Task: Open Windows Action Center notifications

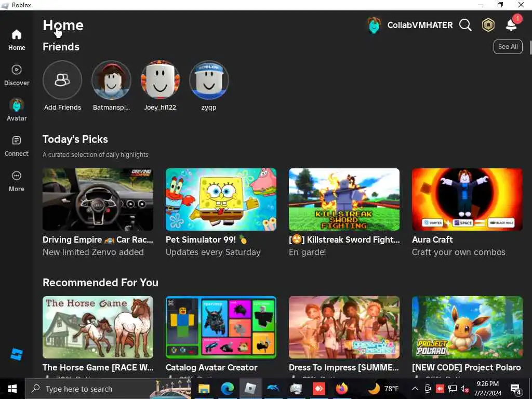Action: click(x=516, y=389)
